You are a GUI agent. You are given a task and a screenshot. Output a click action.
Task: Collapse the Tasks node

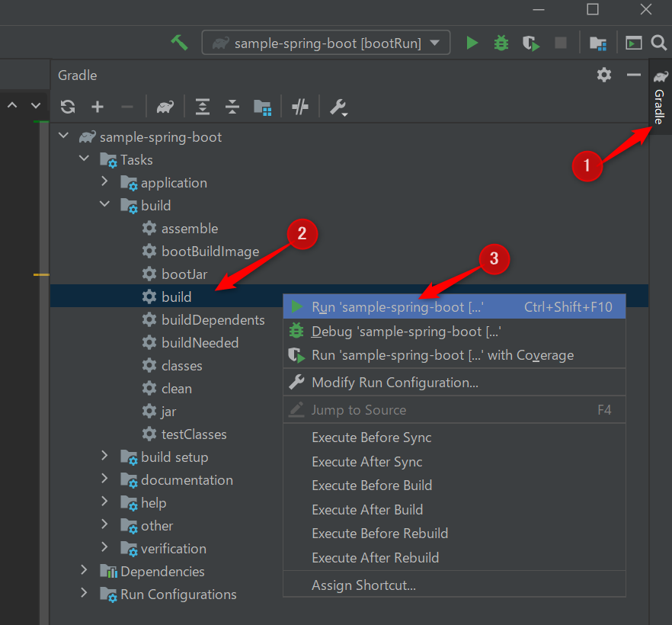pyautogui.click(x=85, y=159)
